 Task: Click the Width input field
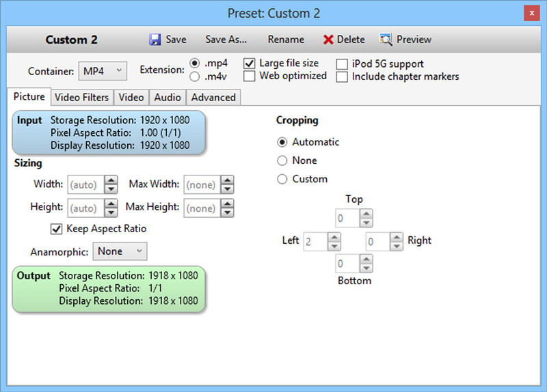coord(86,184)
